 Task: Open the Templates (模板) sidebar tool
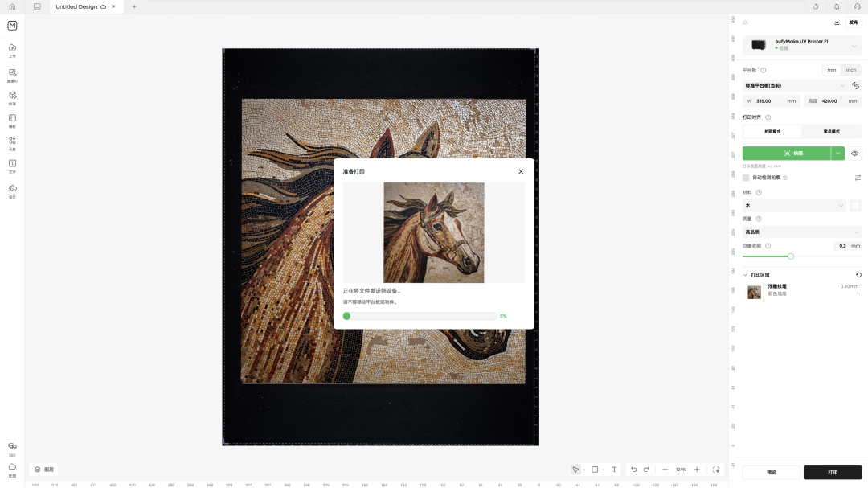click(x=12, y=121)
